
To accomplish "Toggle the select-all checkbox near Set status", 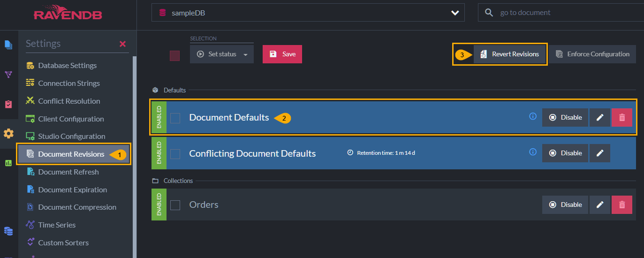I will click(x=174, y=56).
